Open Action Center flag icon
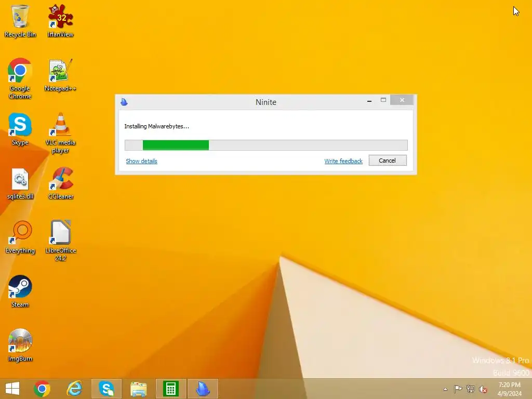This screenshot has width=532, height=399. (x=458, y=389)
